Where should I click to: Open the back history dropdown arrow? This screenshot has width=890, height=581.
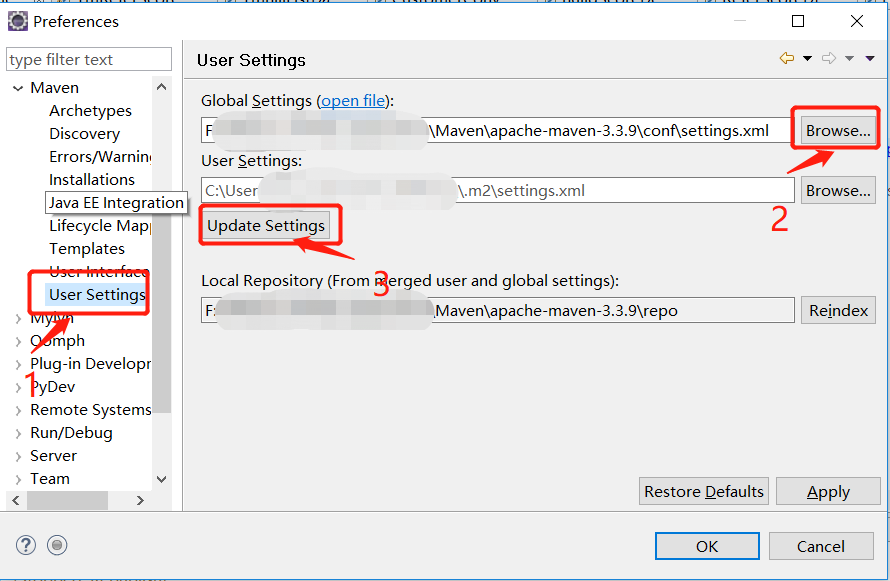[x=807, y=58]
